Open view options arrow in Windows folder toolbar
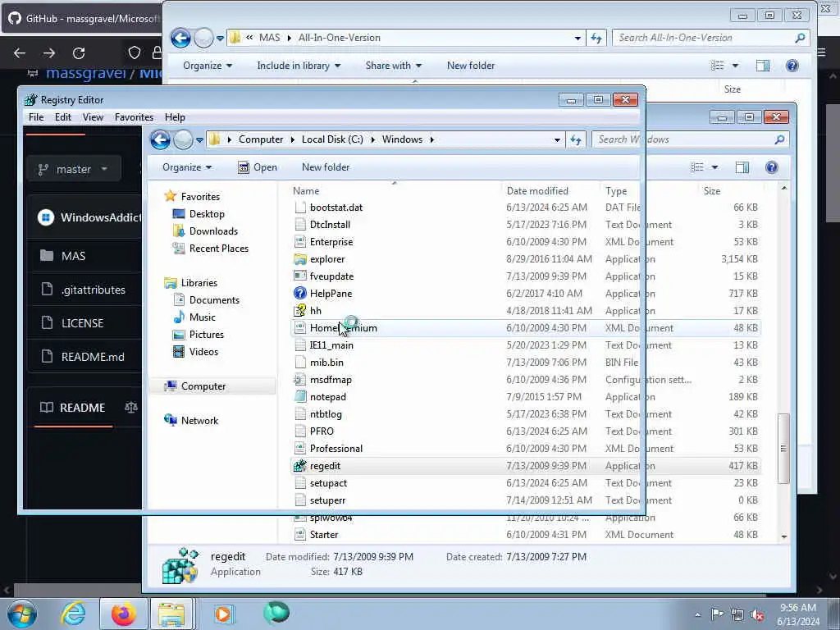 click(714, 167)
